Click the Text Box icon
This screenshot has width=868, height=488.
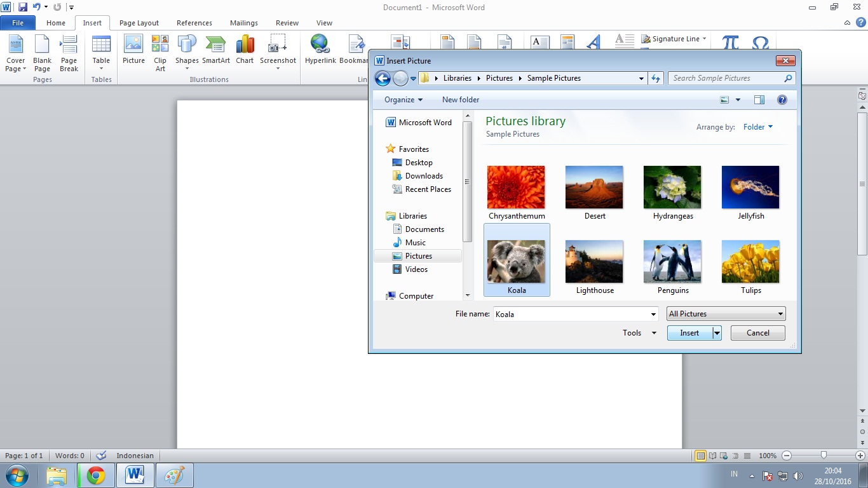coord(539,43)
